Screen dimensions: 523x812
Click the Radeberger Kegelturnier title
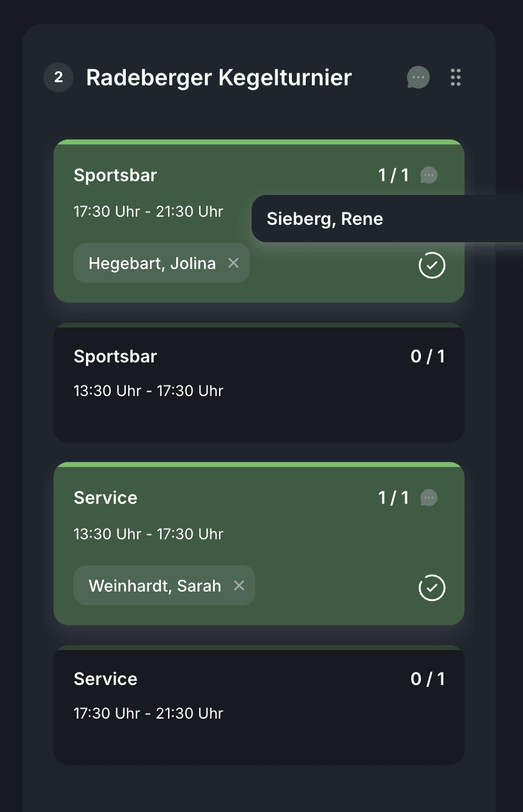point(219,78)
